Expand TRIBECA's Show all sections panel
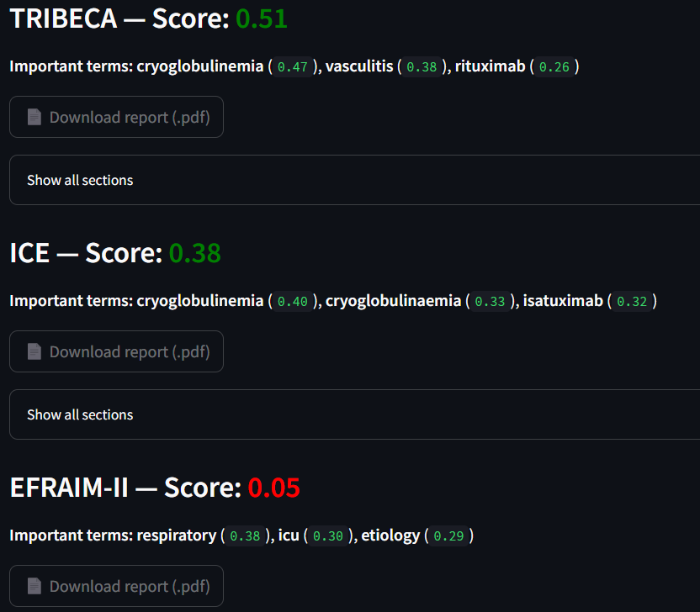The image size is (700, 612). pyautogui.click(x=80, y=180)
